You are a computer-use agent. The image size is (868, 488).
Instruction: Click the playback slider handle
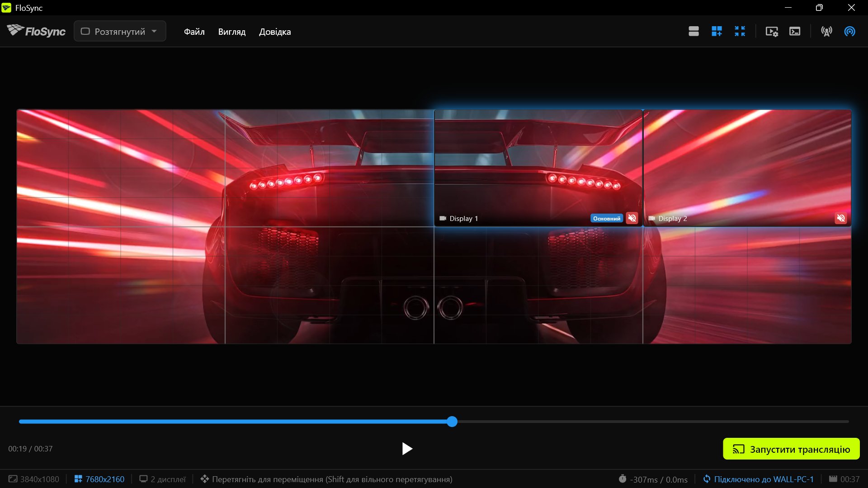coord(452,422)
